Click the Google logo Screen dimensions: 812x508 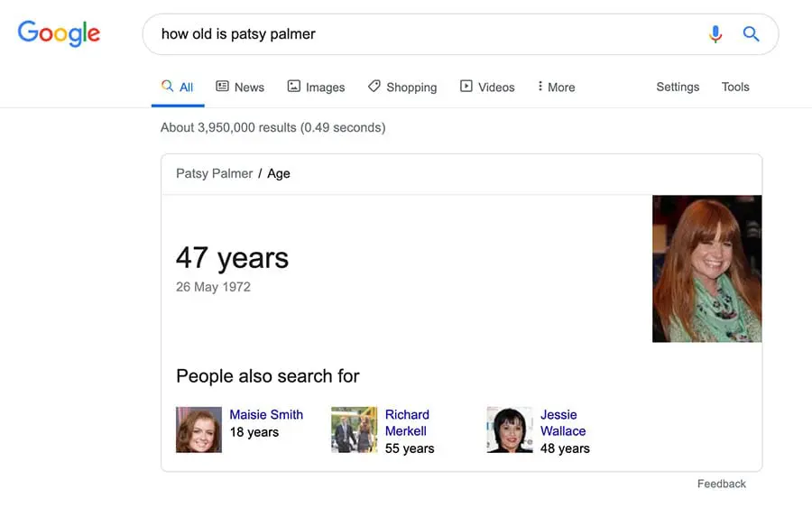59,34
